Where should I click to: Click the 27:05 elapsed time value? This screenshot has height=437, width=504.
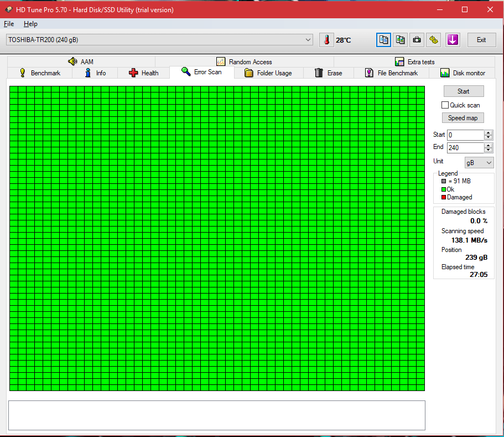click(x=479, y=275)
